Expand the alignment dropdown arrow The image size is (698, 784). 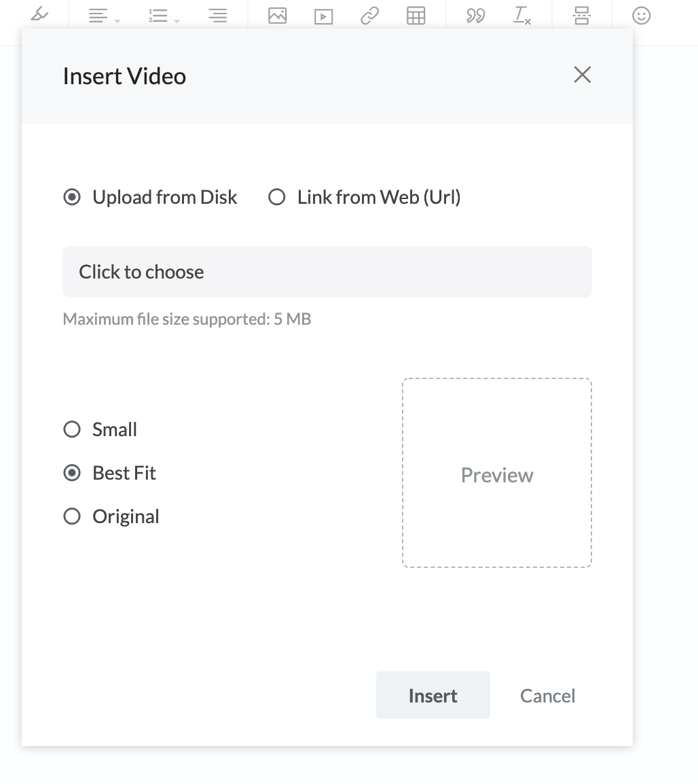click(117, 21)
